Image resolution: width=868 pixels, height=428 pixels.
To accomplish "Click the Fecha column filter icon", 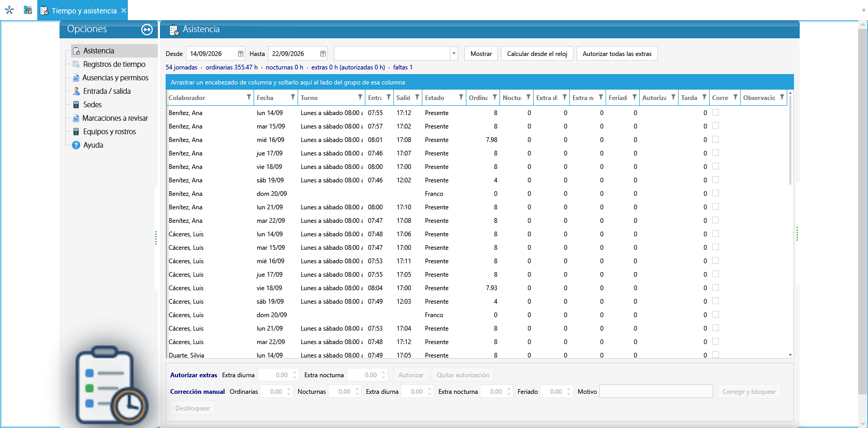I will [293, 97].
